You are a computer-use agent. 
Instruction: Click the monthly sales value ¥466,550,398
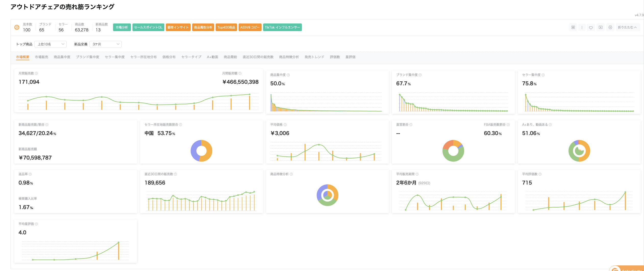pyautogui.click(x=240, y=82)
